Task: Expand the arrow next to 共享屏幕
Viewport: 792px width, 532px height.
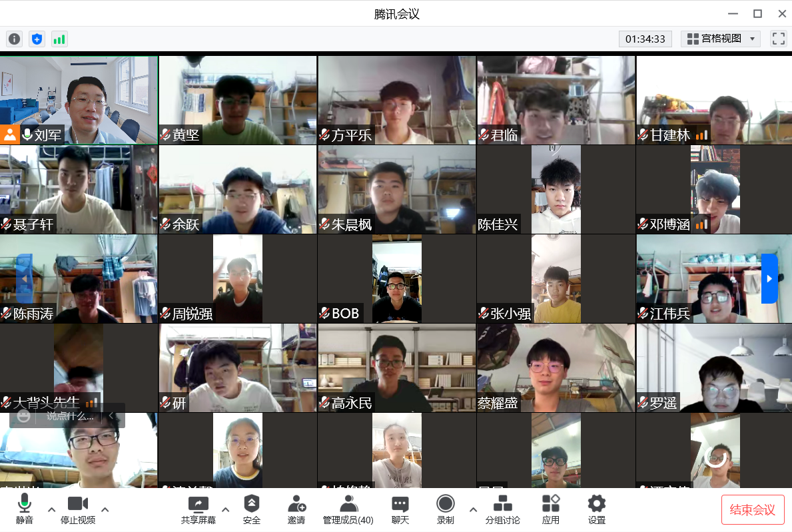Action: pyautogui.click(x=225, y=509)
